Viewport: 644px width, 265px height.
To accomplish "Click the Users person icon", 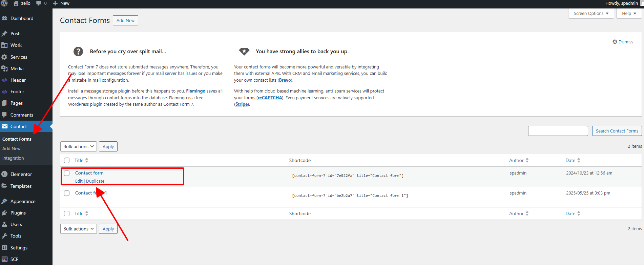I will pos(4,224).
